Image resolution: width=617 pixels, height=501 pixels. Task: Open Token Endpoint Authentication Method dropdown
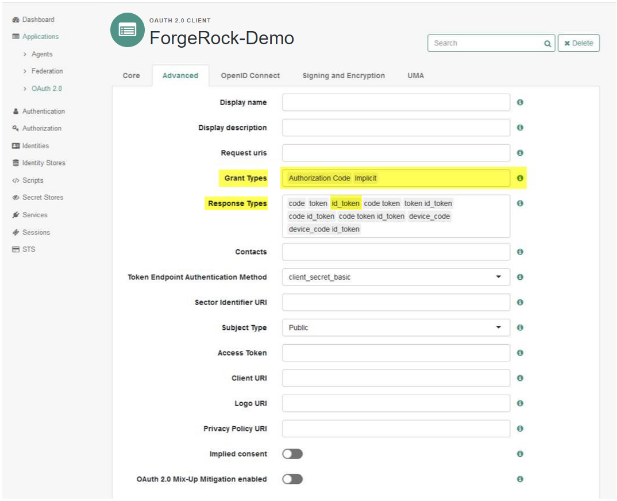point(396,277)
